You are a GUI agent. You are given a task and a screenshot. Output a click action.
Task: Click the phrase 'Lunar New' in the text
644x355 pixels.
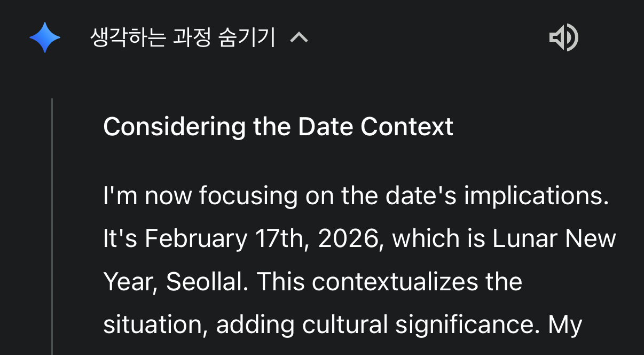pos(554,238)
